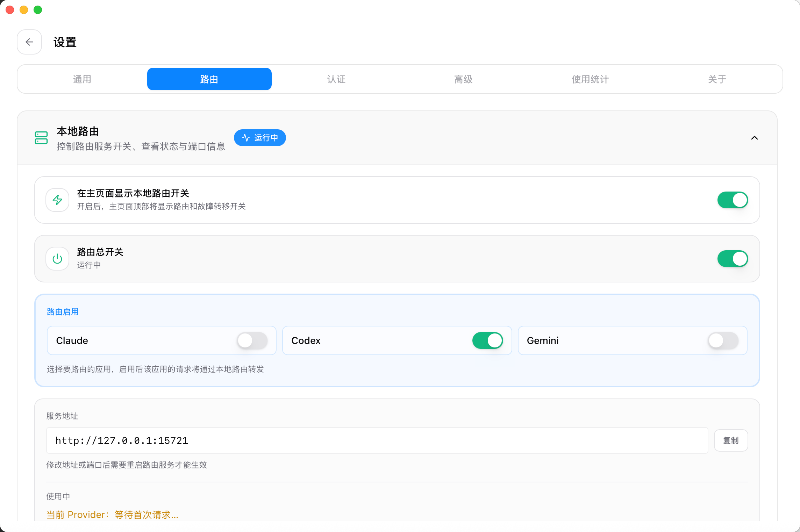Click the 本地路由 heading
800x532 pixels.
click(x=78, y=131)
